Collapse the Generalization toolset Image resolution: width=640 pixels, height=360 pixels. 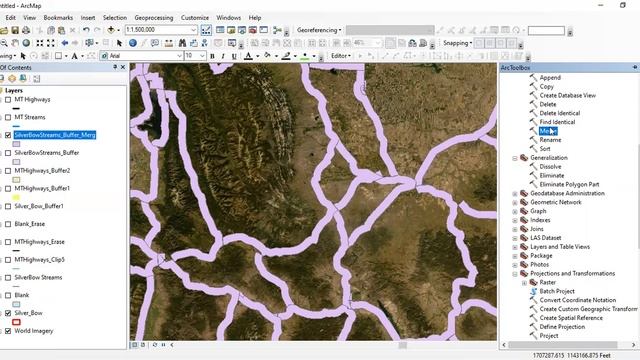(515, 158)
